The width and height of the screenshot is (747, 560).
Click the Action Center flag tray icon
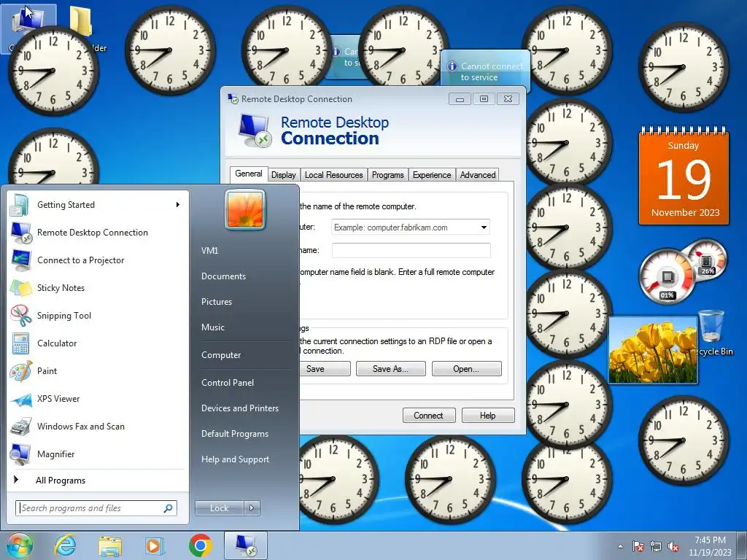click(638, 547)
